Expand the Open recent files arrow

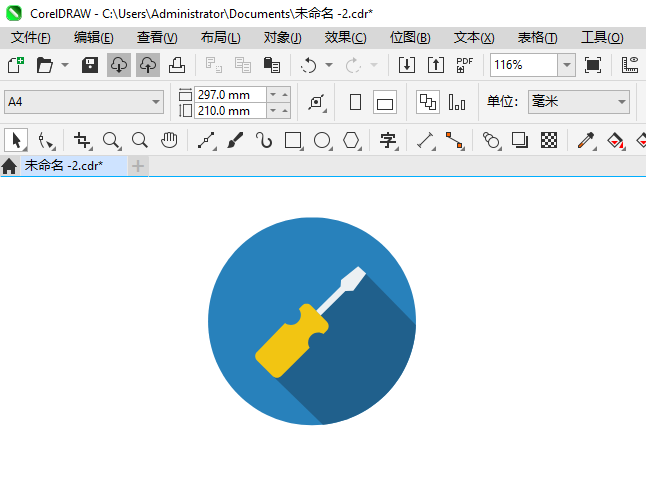65,65
